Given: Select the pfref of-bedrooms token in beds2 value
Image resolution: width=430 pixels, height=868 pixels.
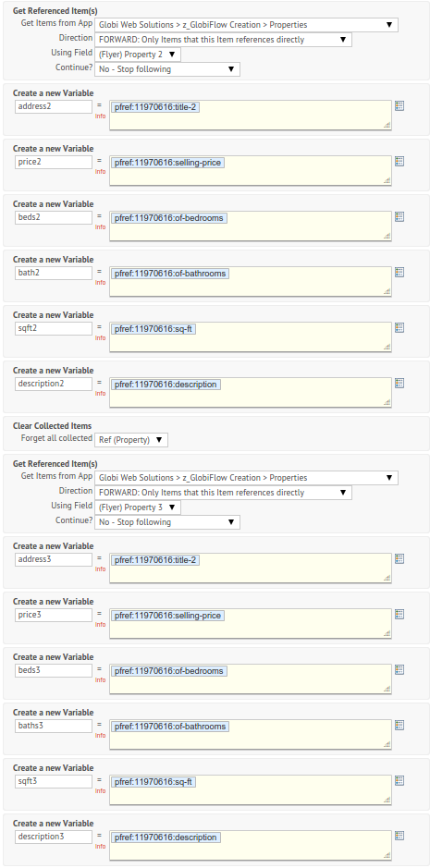Looking at the screenshot, I should 169,218.
